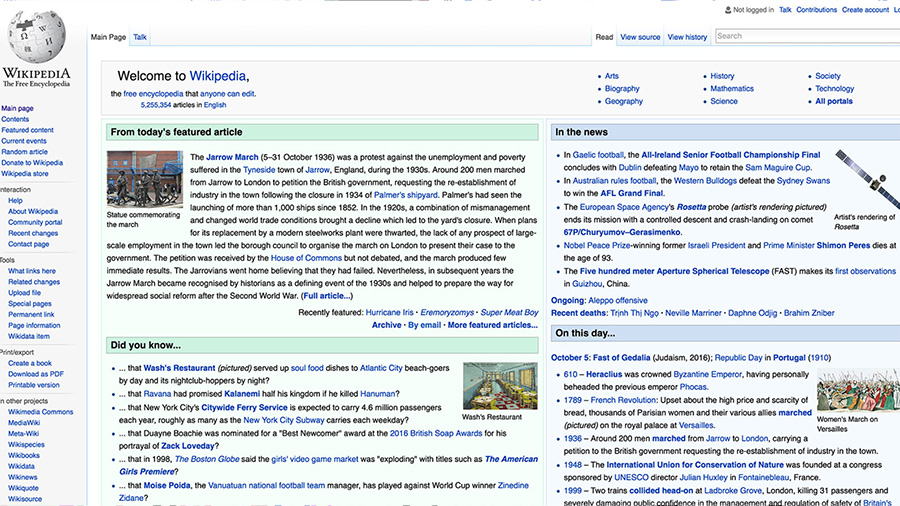Open Featured content in sidebar
The height and width of the screenshot is (506, 900).
pos(27,130)
